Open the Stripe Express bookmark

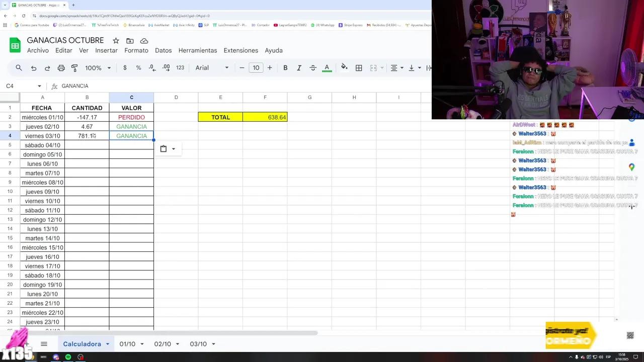point(351,25)
